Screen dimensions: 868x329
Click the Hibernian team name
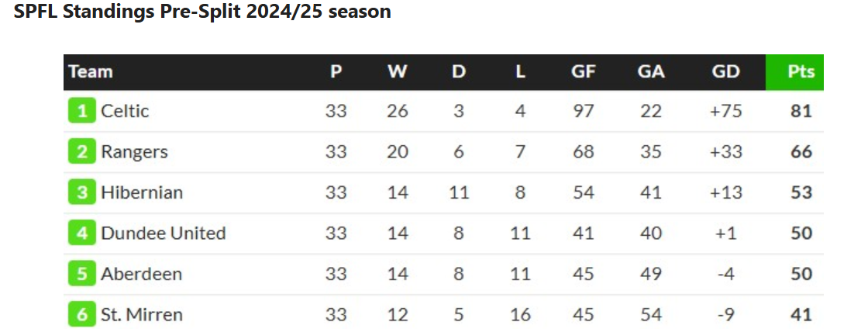point(142,192)
